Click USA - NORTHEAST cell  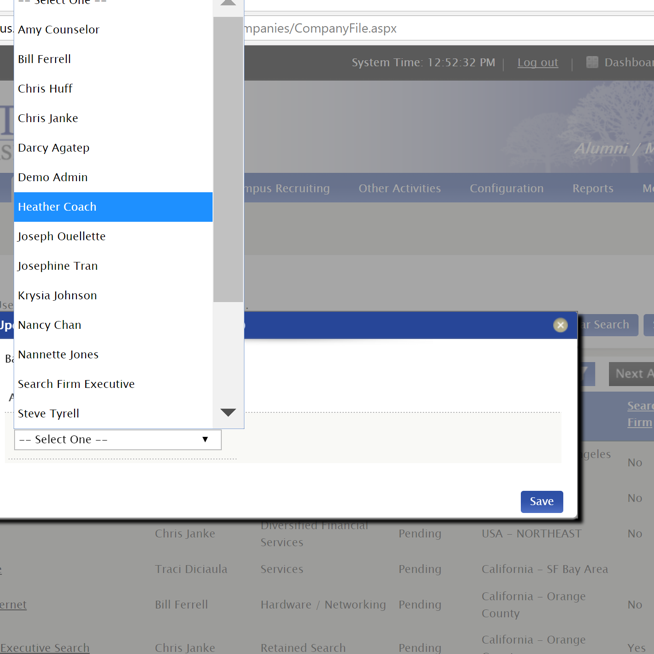531,534
